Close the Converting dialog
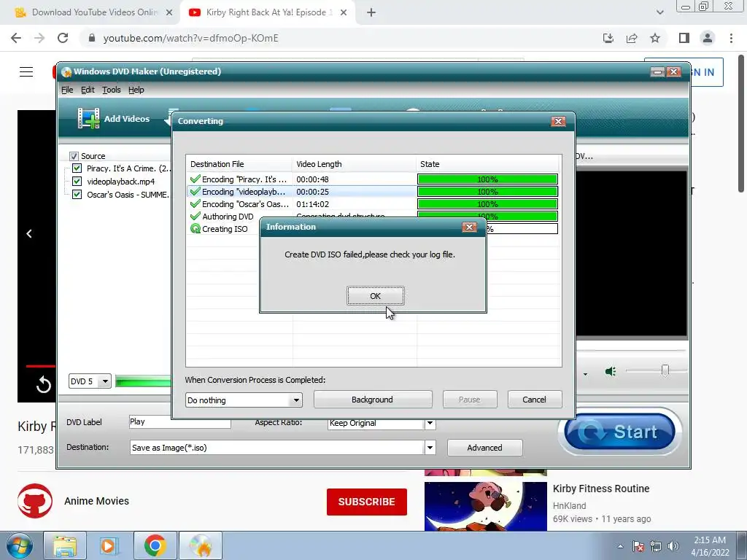The width and height of the screenshot is (747, 560). click(558, 122)
